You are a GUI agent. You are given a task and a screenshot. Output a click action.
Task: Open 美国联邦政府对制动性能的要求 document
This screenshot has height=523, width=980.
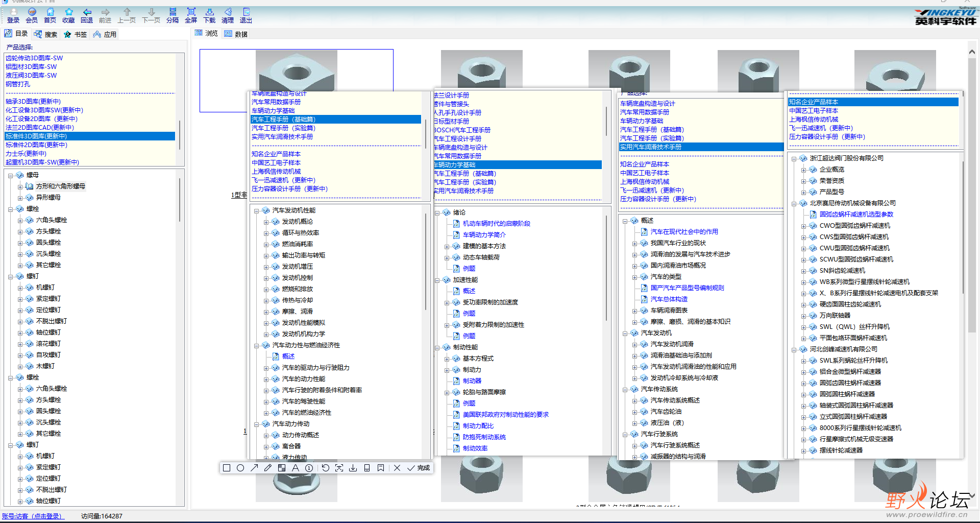tap(506, 415)
